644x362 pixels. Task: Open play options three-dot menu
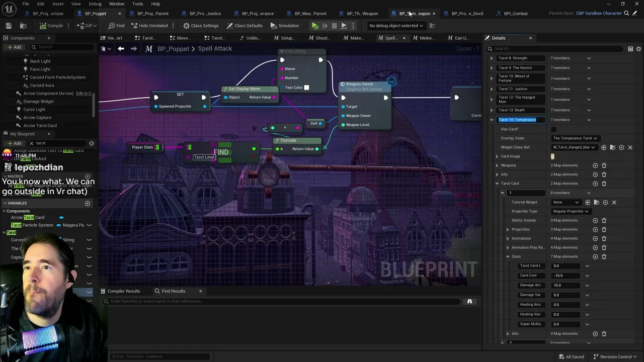point(353,26)
